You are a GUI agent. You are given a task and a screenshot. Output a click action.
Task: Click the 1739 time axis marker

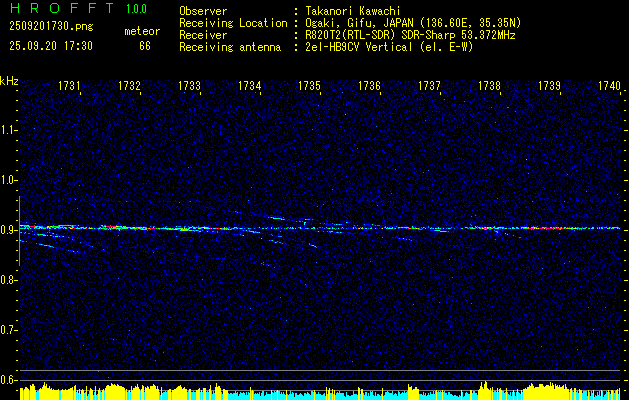(x=549, y=85)
